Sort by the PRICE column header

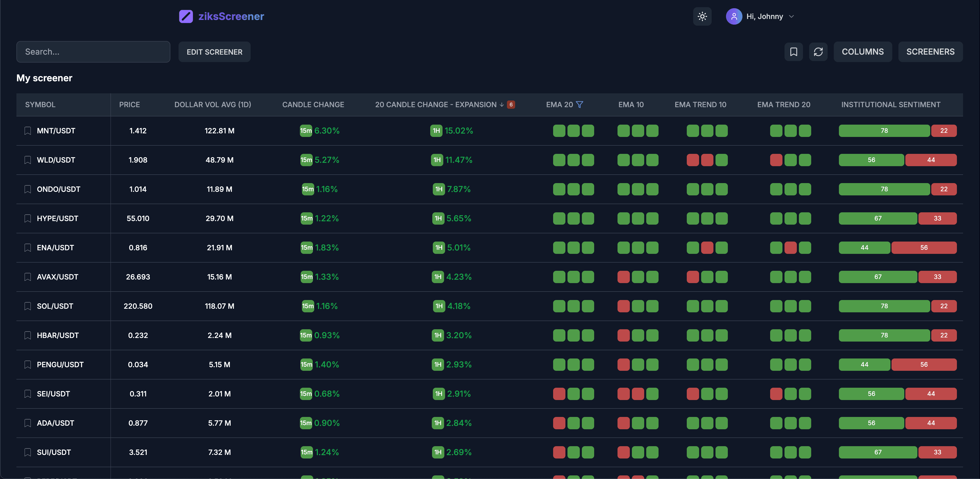coord(129,105)
